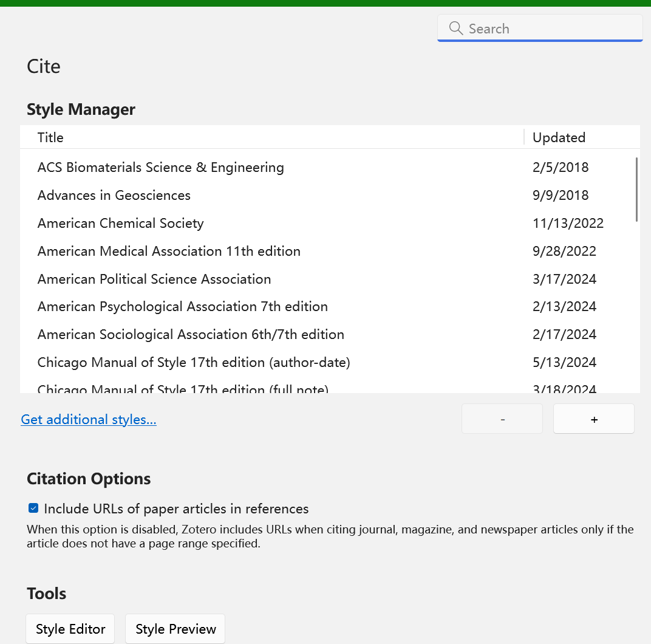Click the magnifier icon in search box
The width and height of the screenshot is (651, 644).
(x=455, y=29)
